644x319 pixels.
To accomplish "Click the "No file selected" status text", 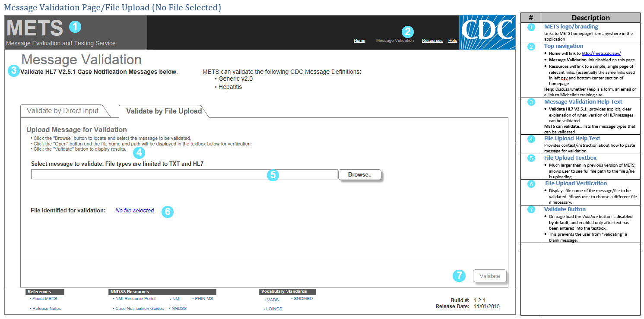I will tap(135, 211).
